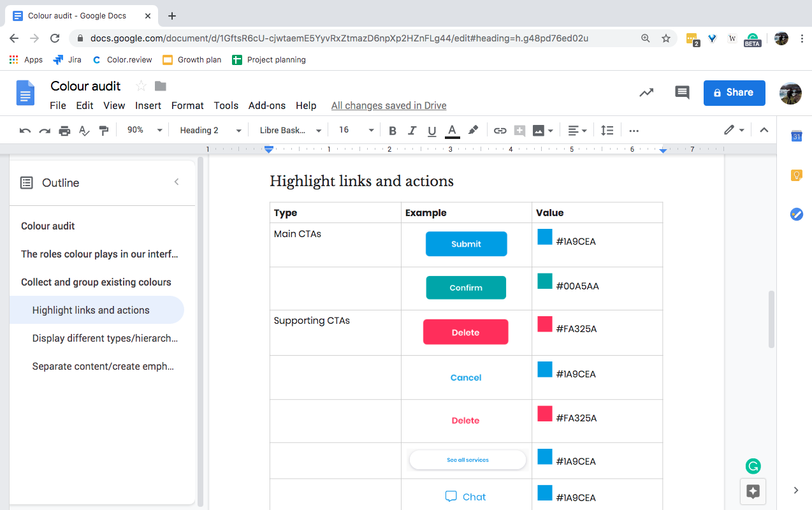
Task: Open the zoom 90% dropdown
Action: pyautogui.click(x=145, y=130)
